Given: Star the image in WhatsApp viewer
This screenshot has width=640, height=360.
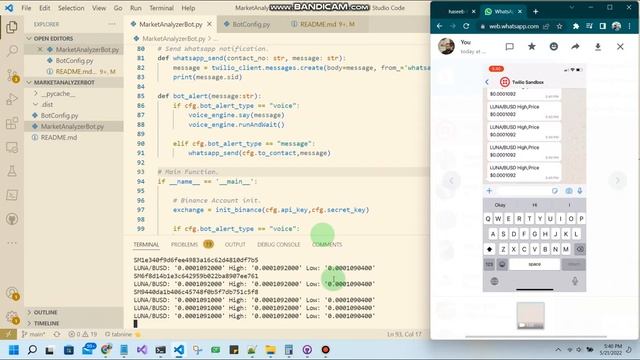Looking at the screenshot, I should click(x=531, y=47).
